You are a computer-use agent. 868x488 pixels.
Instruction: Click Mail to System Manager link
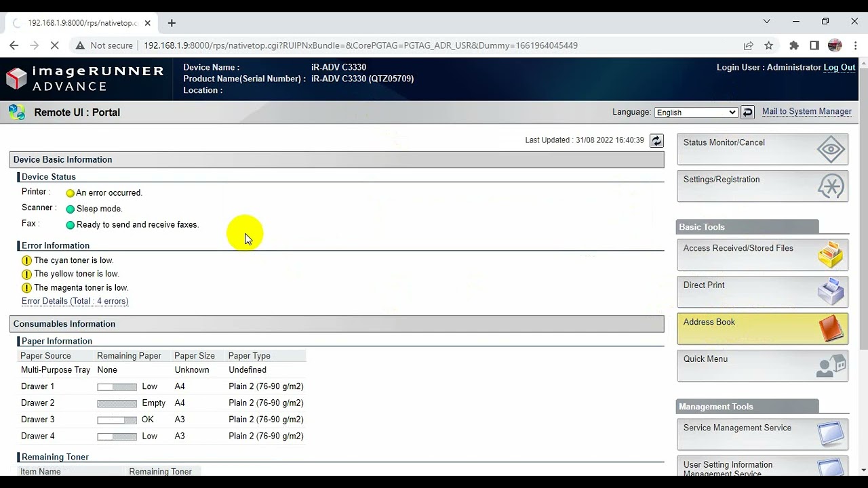click(806, 112)
